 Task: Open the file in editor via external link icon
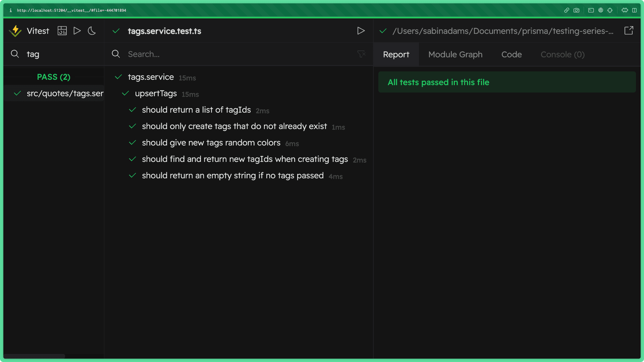[x=629, y=31]
